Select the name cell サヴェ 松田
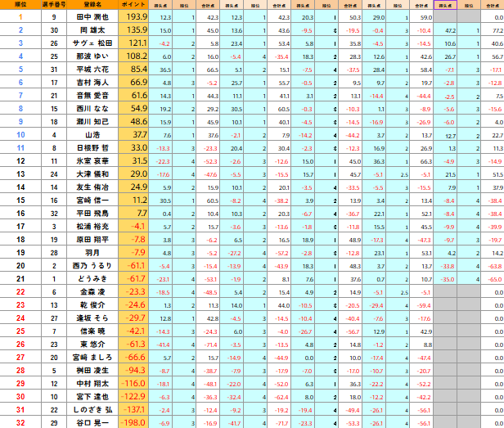The height and width of the screenshot is (428, 504). pyautogui.click(x=92, y=43)
